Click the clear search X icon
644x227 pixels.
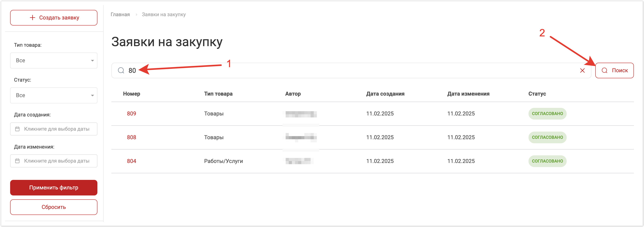coord(582,71)
